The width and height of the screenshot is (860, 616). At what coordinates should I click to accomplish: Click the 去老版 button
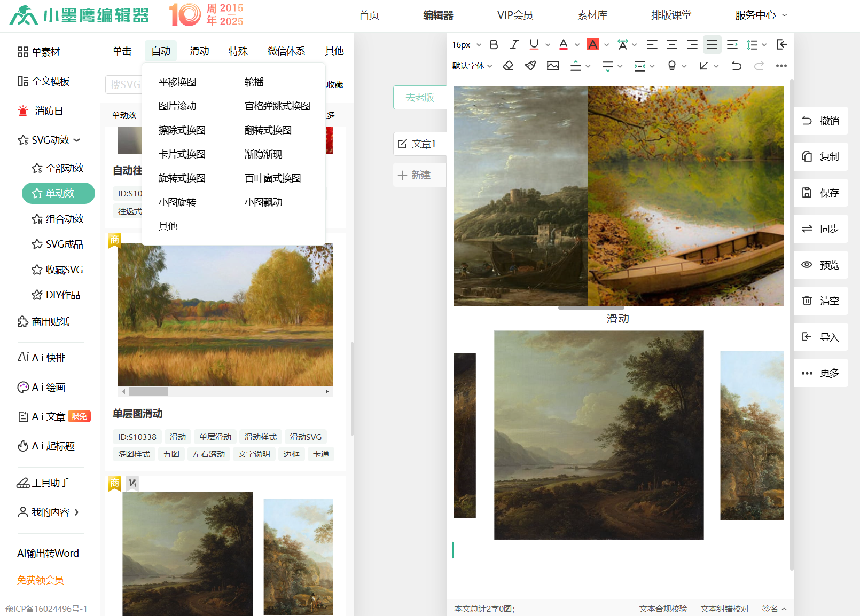420,98
